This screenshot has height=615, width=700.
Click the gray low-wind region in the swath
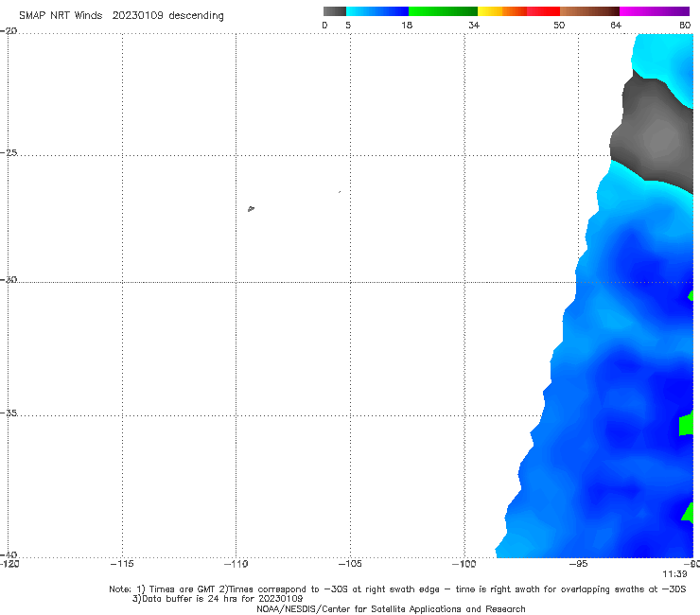pyautogui.click(x=654, y=132)
